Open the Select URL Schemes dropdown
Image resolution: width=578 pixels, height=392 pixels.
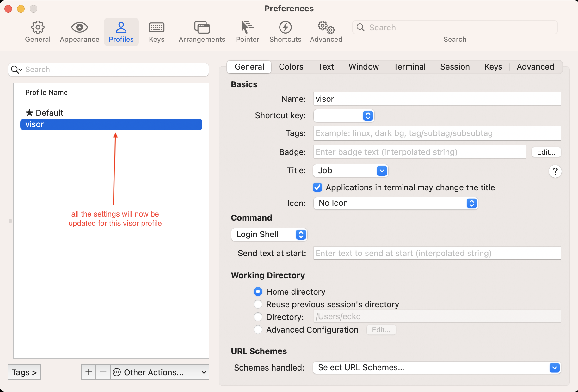tap(437, 367)
